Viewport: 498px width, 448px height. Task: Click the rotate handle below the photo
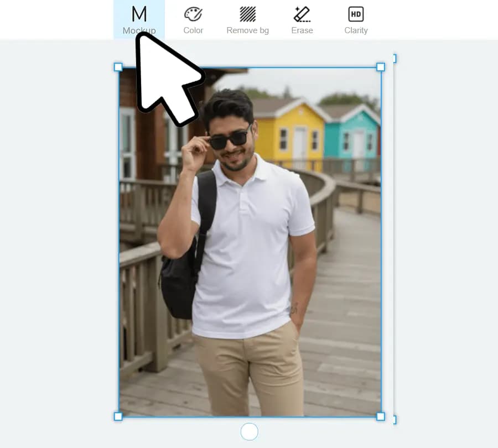[250, 431]
